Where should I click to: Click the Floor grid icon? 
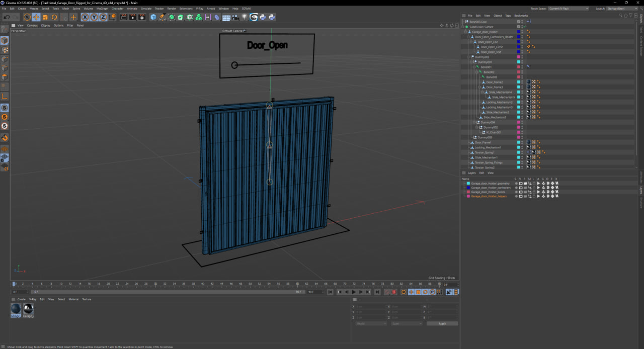click(x=226, y=17)
